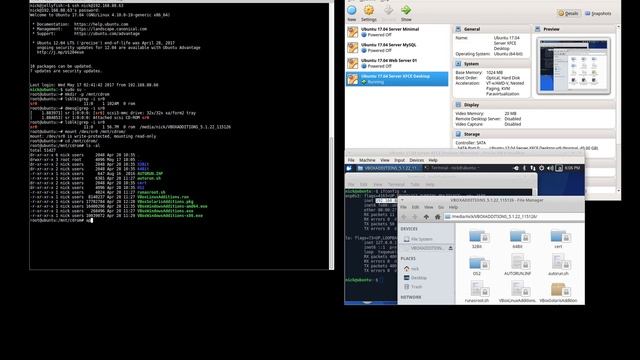Switch to Snapshots view button
This screenshot has width=640, height=360.
[x=598, y=13]
